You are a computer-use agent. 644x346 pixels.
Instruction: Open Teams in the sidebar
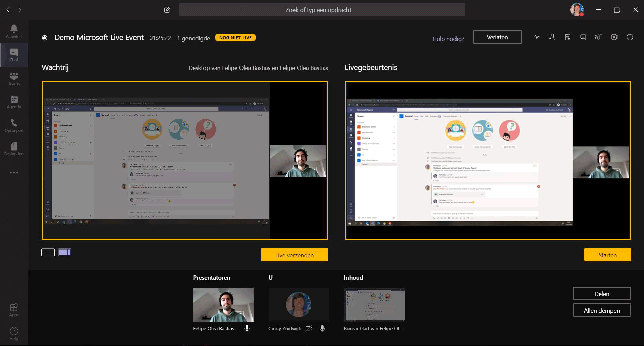point(14,79)
